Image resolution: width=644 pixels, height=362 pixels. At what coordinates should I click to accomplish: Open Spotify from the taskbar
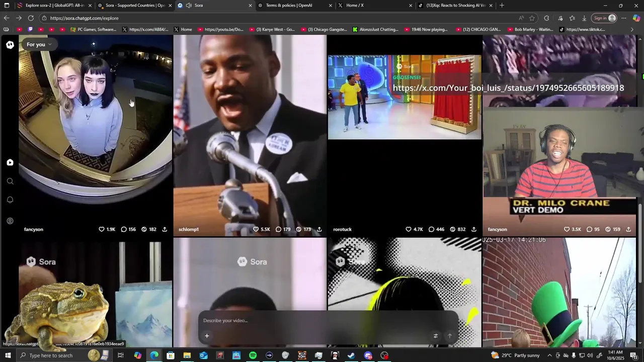click(x=253, y=355)
